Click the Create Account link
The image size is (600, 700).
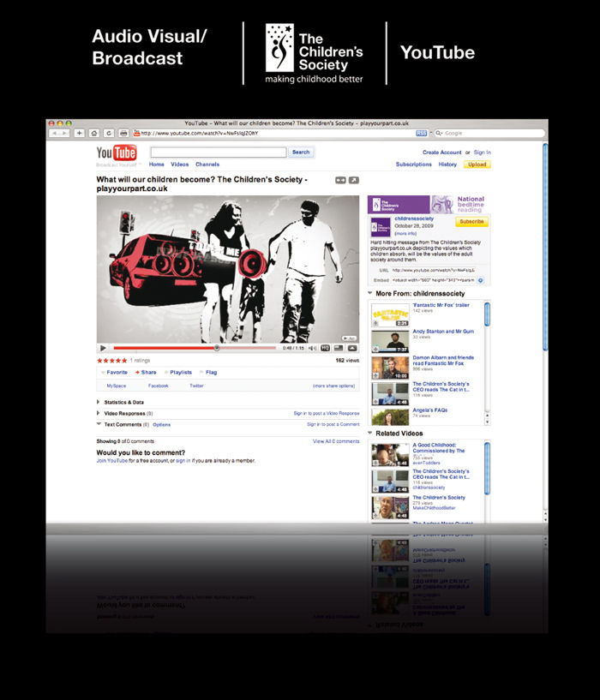[x=441, y=153]
